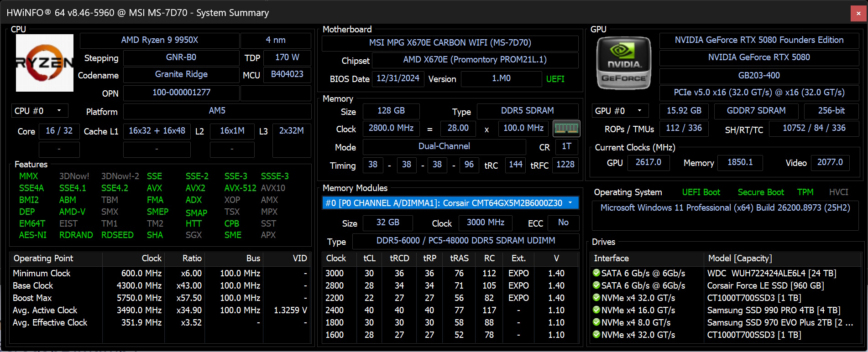Select the GPU clock value 2617.0

tap(648, 162)
